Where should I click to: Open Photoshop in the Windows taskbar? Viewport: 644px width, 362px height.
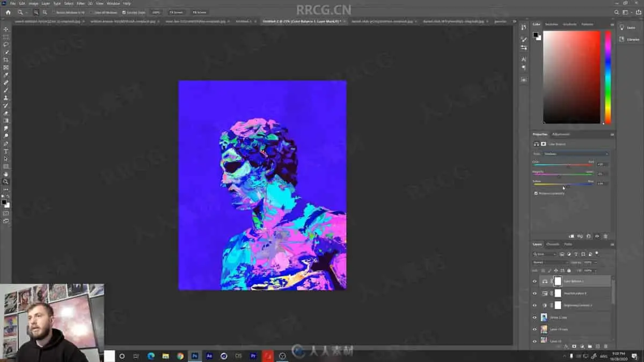[195, 356]
